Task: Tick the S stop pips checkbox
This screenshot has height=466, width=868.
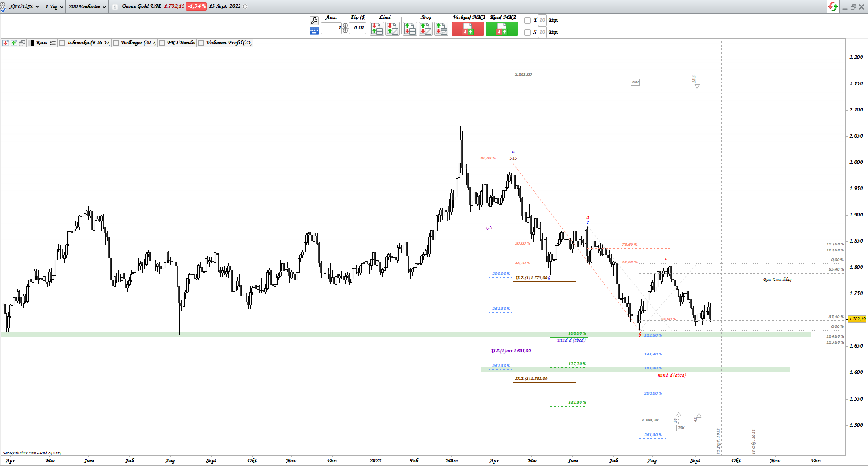Action: pos(528,33)
